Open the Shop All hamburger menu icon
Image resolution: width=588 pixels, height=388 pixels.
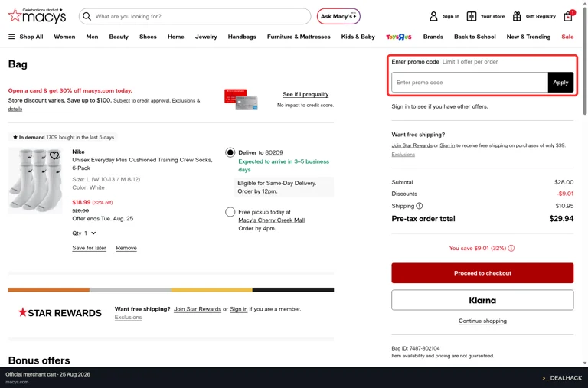[x=11, y=37]
